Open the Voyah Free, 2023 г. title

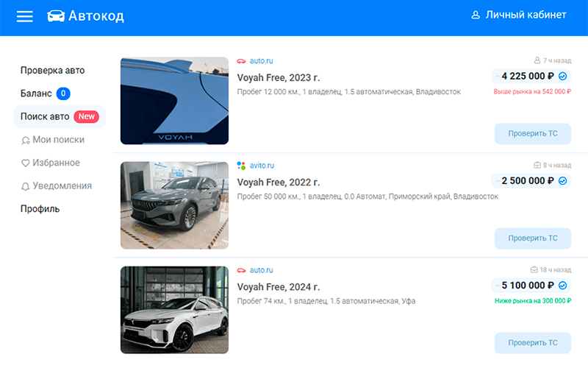(x=279, y=78)
